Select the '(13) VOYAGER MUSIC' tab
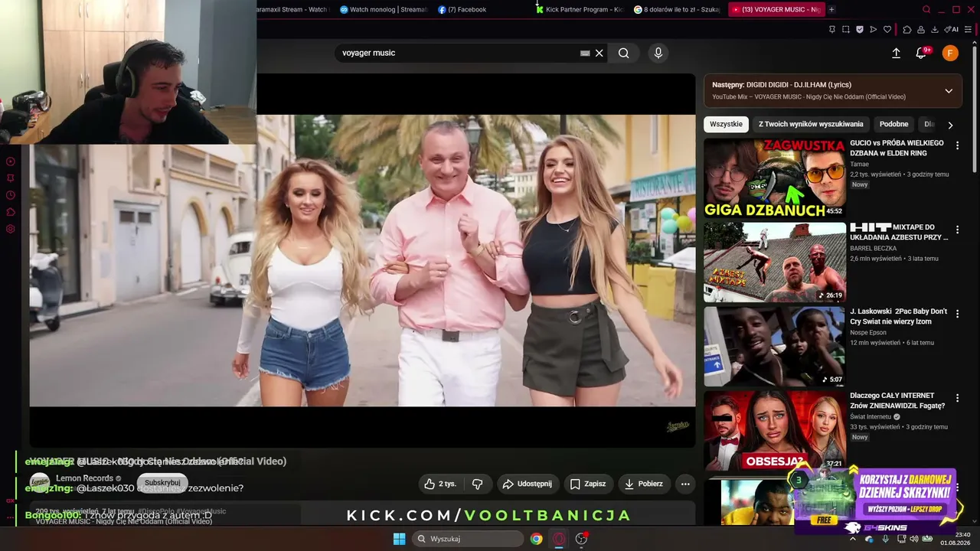This screenshot has width=980, height=551. [x=776, y=9]
